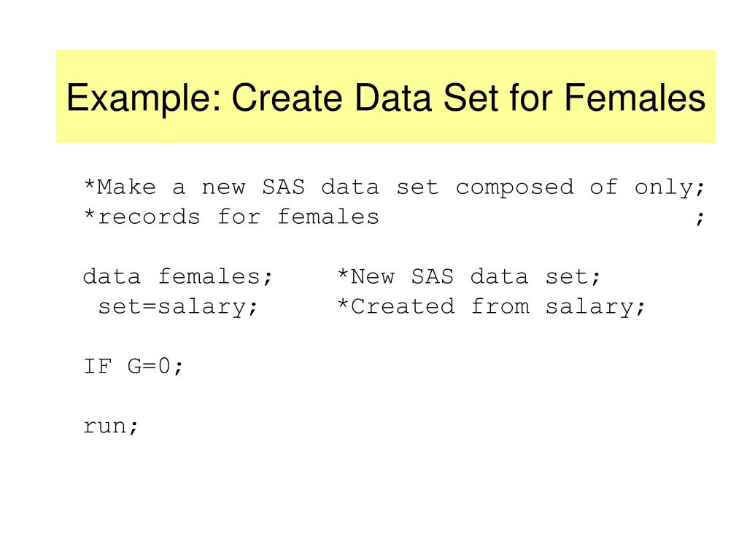This screenshot has width=747, height=560.
Task: Click the word 'composed' in the first comment
Action: point(514,187)
